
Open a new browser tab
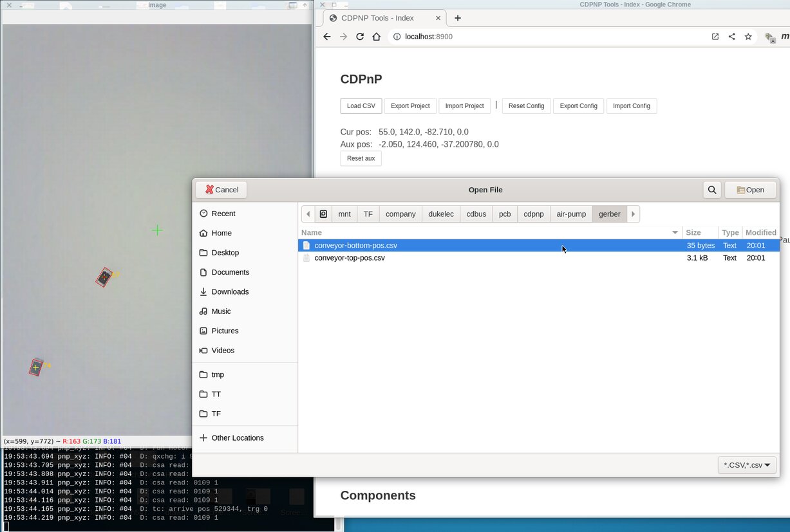[458, 18]
